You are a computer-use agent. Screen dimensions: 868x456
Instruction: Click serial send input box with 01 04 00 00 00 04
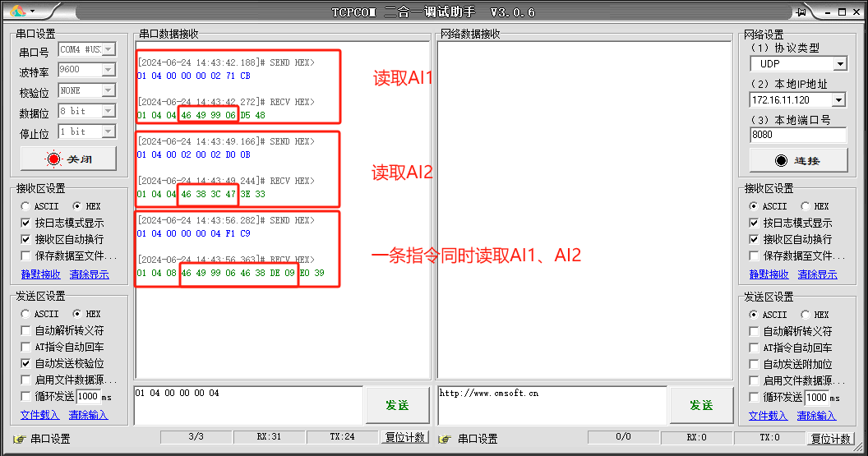click(248, 405)
